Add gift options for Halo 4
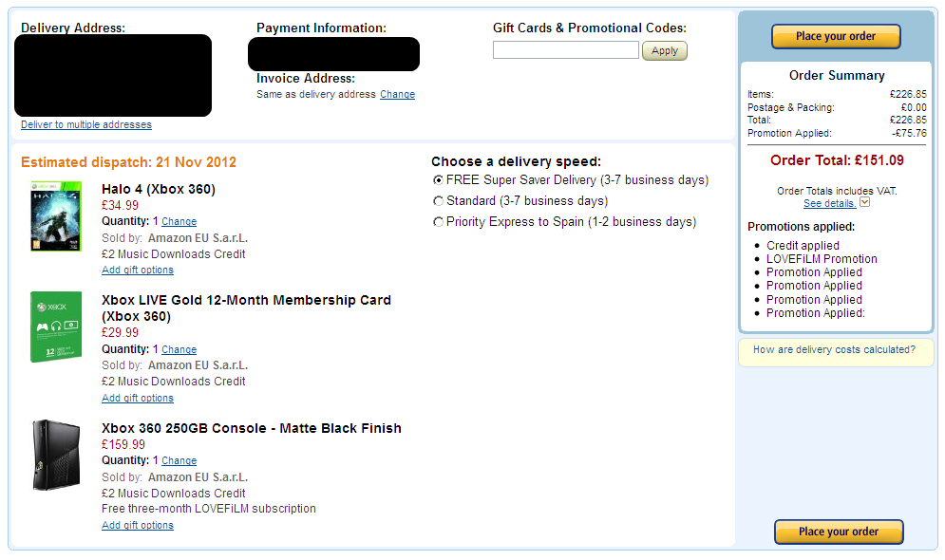945x560 pixels. (x=138, y=271)
